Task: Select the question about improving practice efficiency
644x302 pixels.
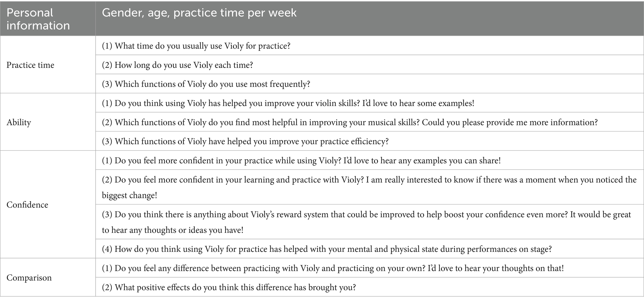Action: click(245, 141)
